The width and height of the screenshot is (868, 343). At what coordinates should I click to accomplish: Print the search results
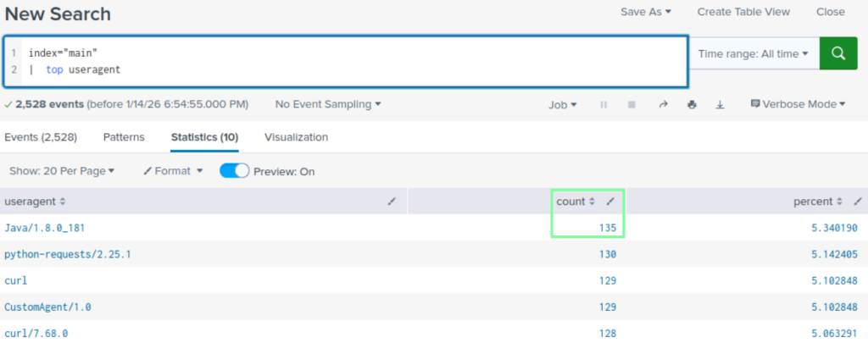(692, 105)
